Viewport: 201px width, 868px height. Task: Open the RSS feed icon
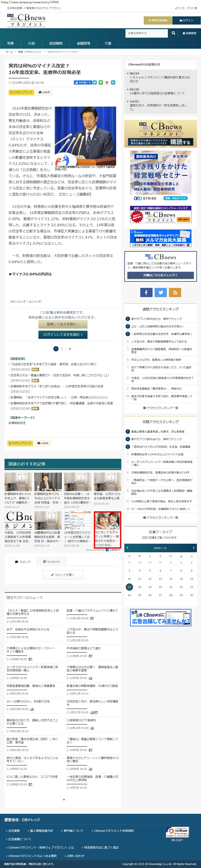[175, 292]
